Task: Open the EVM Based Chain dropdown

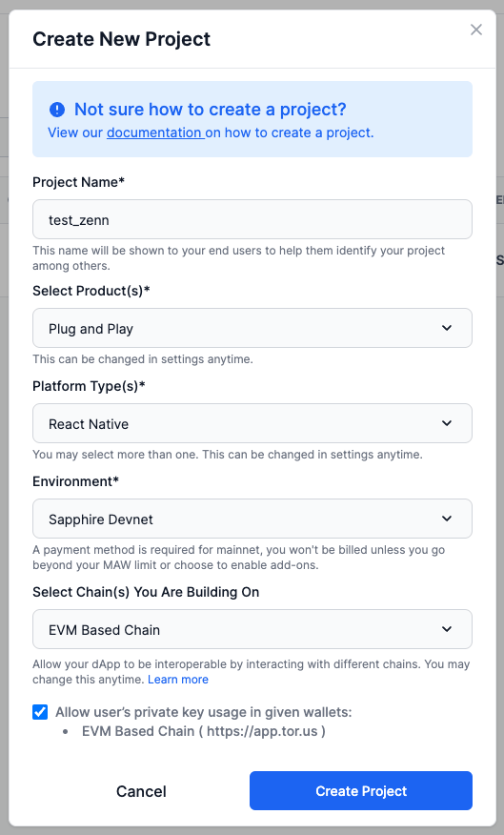Action: click(252, 629)
